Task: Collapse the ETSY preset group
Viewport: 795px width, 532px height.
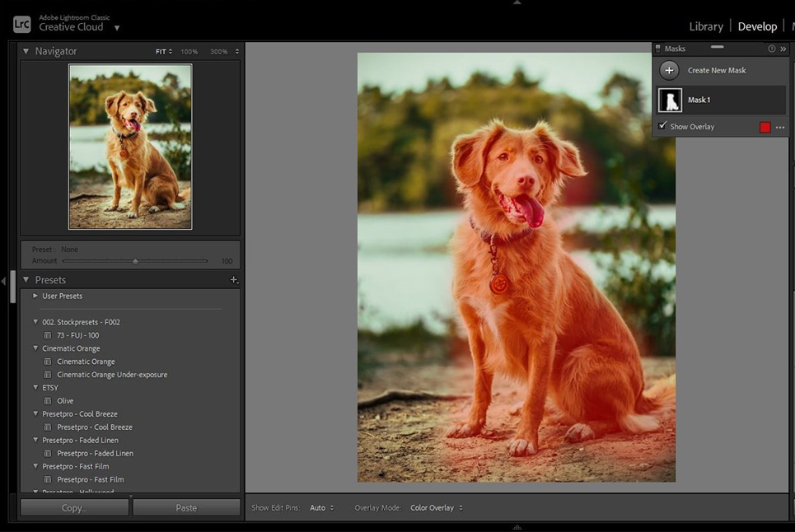Action: coord(35,388)
